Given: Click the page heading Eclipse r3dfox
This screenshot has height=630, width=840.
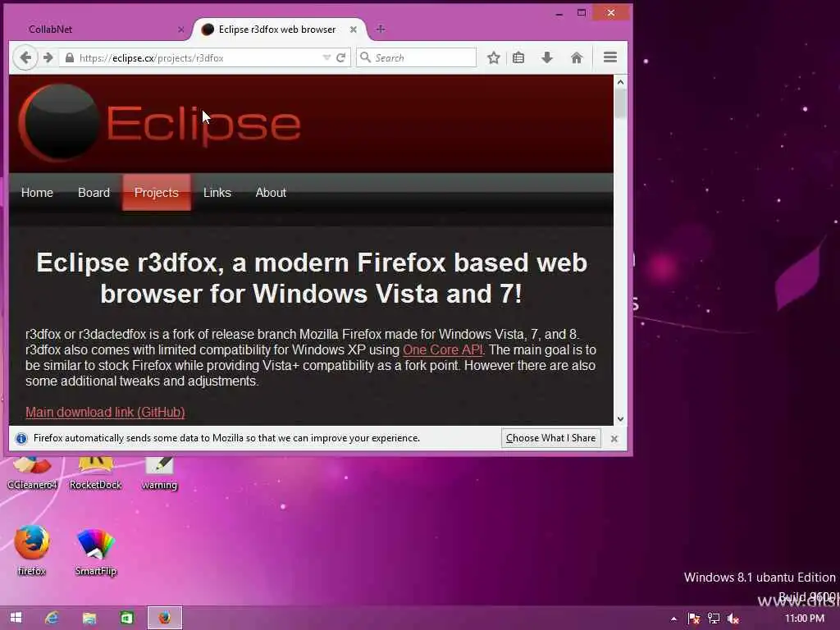Looking at the screenshot, I should pyautogui.click(x=312, y=278).
